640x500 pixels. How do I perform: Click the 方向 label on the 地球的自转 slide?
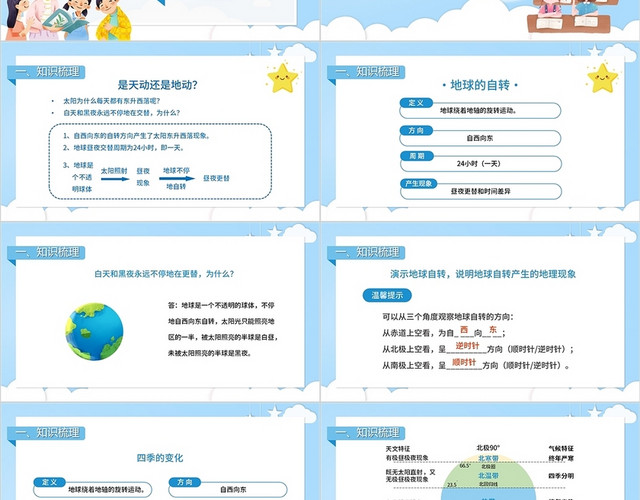click(416, 131)
